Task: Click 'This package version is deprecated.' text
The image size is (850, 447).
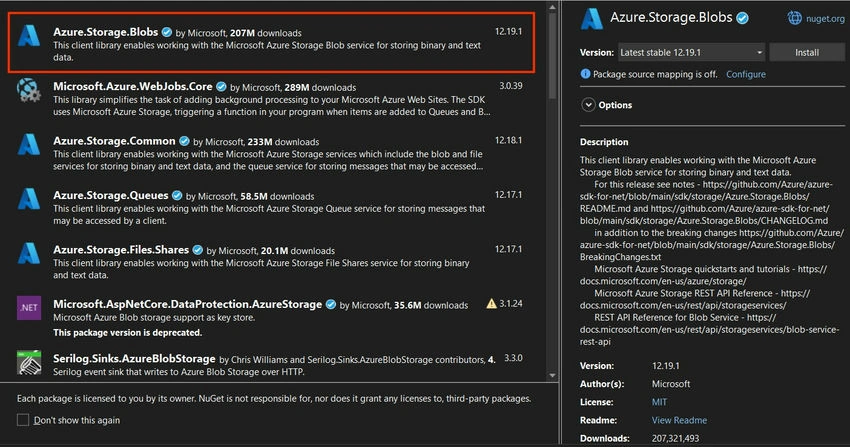Action: pyautogui.click(x=127, y=332)
